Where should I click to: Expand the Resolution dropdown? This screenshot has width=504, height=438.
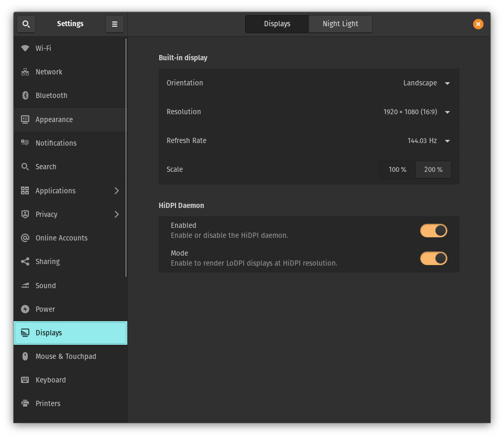point(447,112)
